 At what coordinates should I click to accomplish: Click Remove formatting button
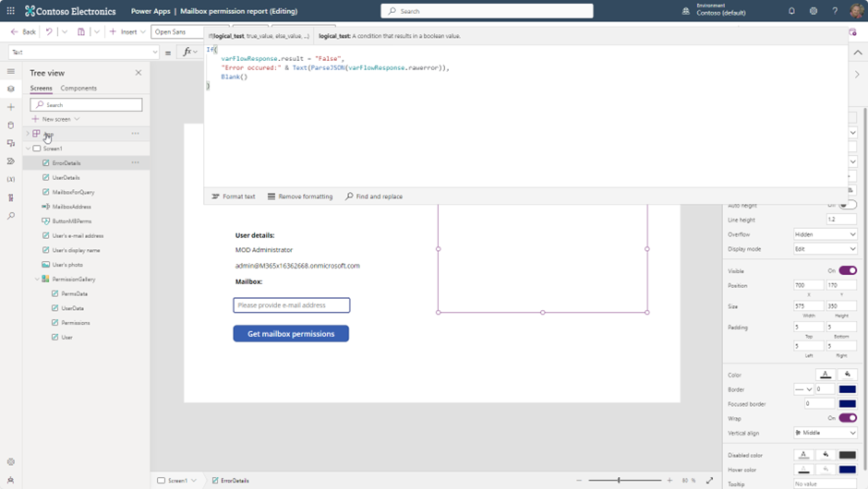(300, 197)
